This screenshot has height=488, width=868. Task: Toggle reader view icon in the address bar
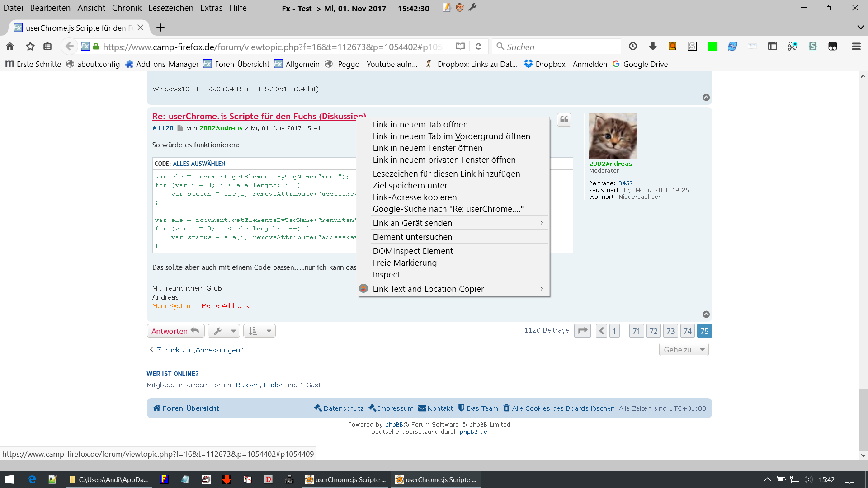click(x=460, y=47)
